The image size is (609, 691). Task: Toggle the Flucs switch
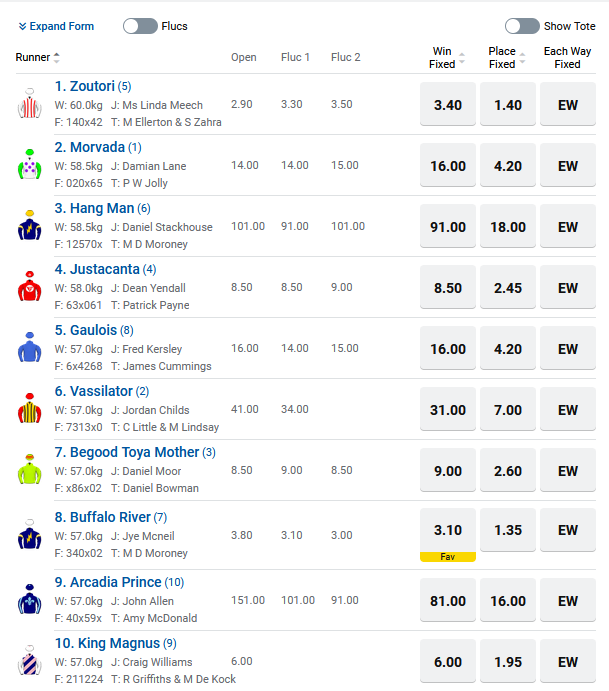point(140,26)
